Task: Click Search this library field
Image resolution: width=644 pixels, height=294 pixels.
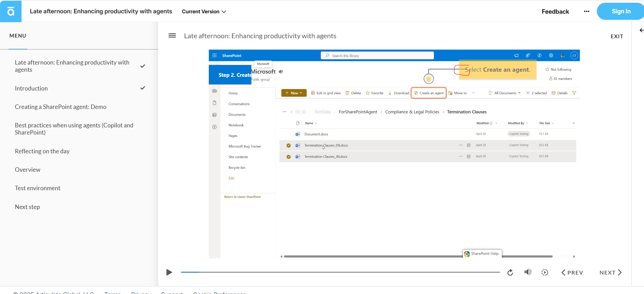Action: click(377, 56)
